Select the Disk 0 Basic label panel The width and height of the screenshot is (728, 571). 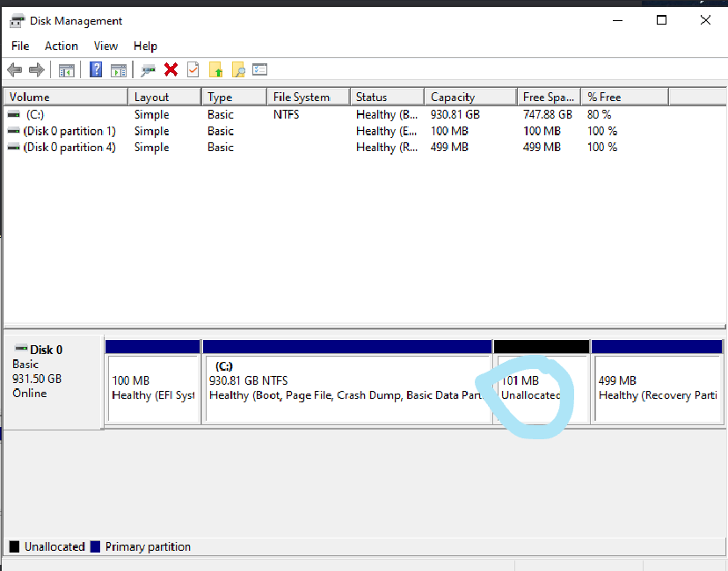tap(54, 382)
